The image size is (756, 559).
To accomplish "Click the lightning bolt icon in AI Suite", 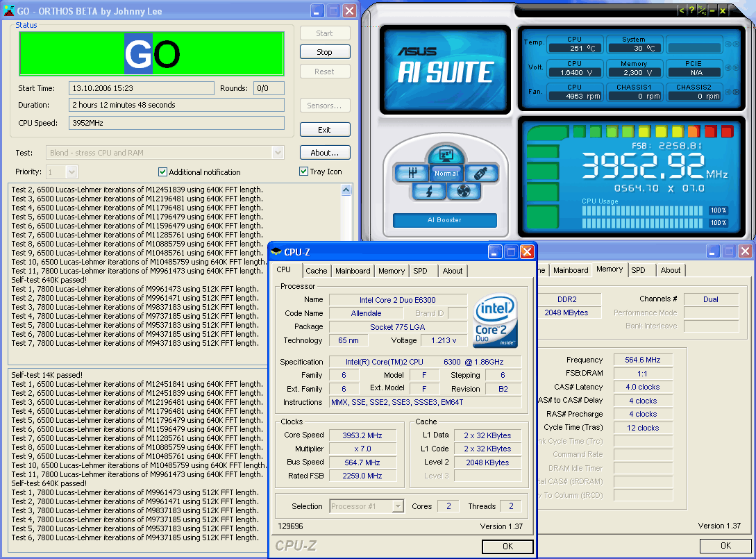I will click(428, 192).
